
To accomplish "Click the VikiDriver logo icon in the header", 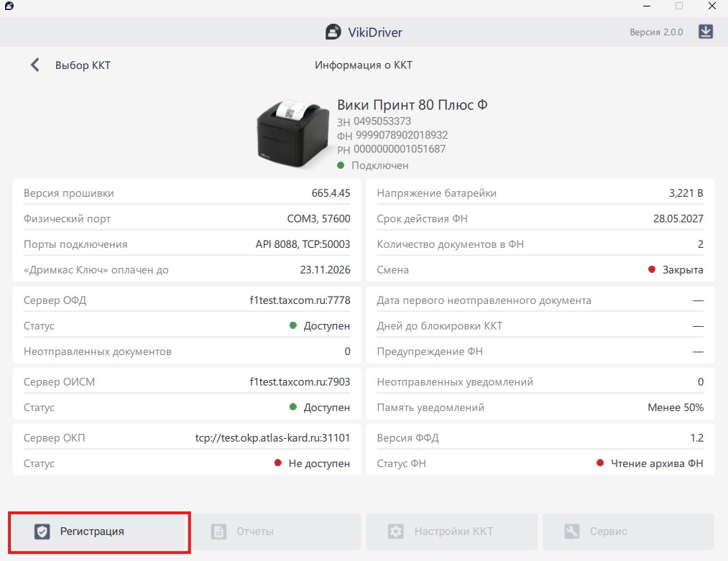I will tap(333, 32).
